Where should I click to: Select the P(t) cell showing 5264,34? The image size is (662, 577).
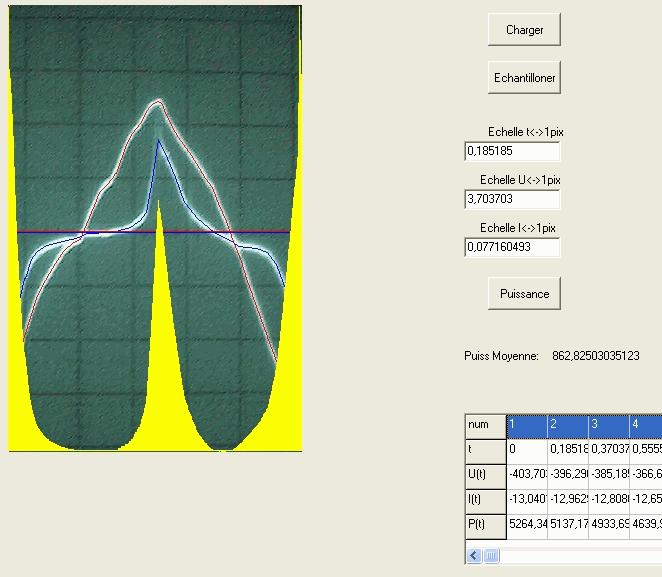[x=526, y=524]
